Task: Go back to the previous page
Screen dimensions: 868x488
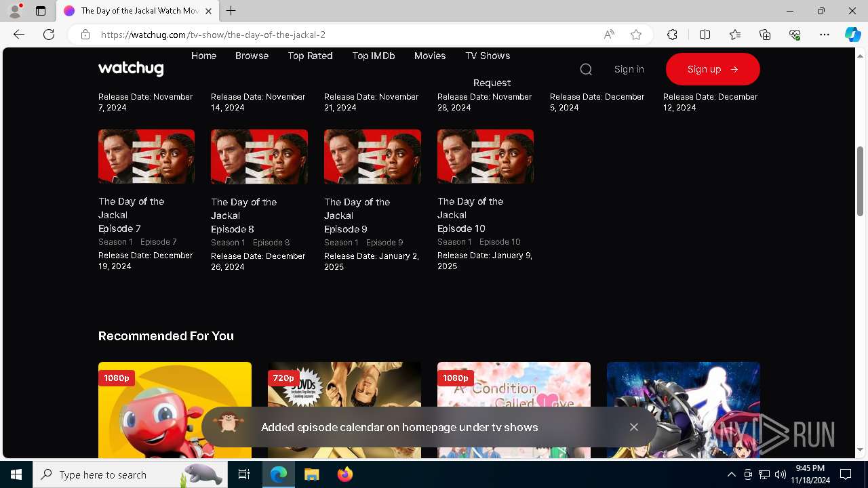Action: 19,35
